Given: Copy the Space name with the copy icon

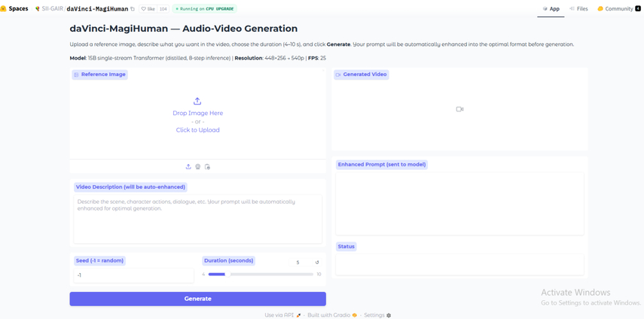Looking at the screenshot, I should [133, 8].
